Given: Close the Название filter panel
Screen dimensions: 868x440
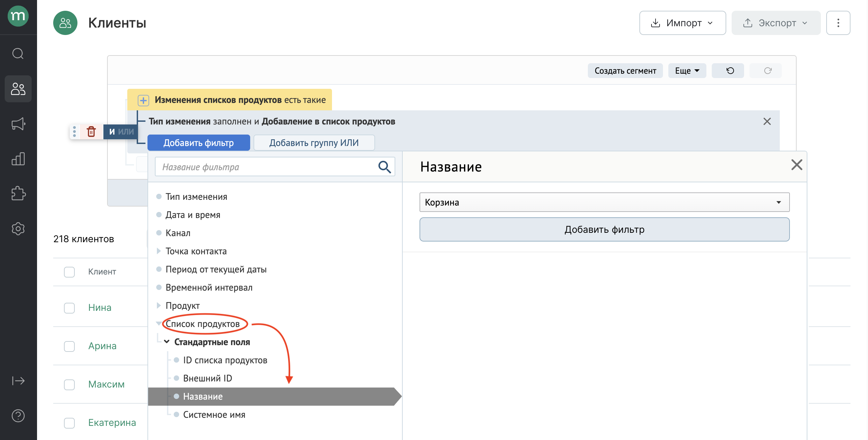Looking at the screenshot, I should point(797,165).
